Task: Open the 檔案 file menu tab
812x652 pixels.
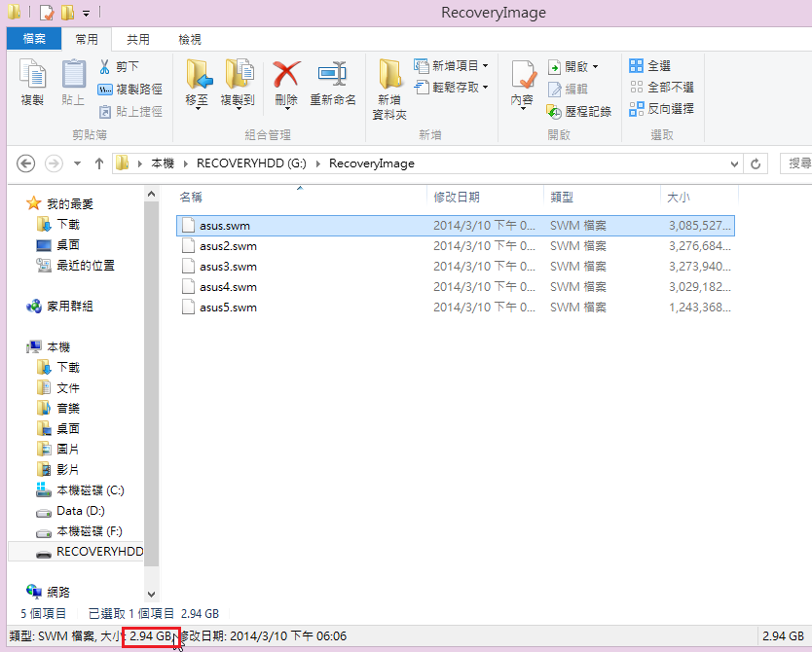Action: tap(33, 40)
